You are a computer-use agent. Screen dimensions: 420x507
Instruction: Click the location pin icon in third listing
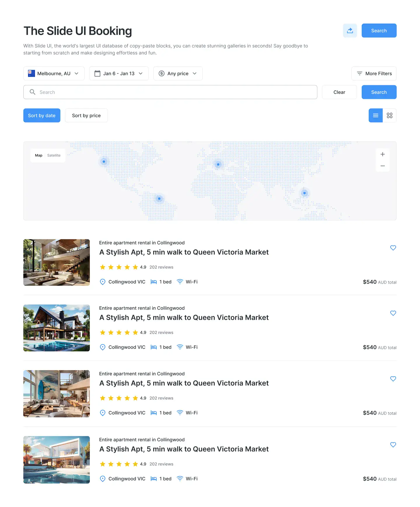click(x=103, y=413)
